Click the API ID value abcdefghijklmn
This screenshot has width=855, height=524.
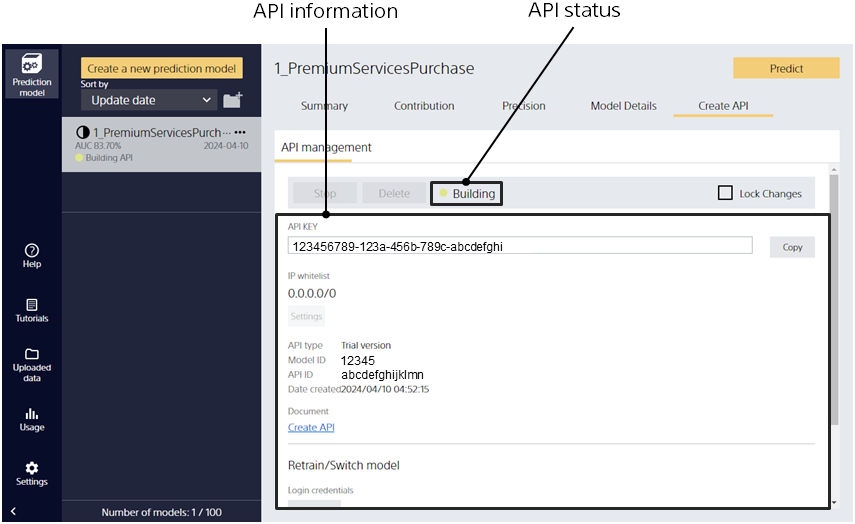pos(382,375)
